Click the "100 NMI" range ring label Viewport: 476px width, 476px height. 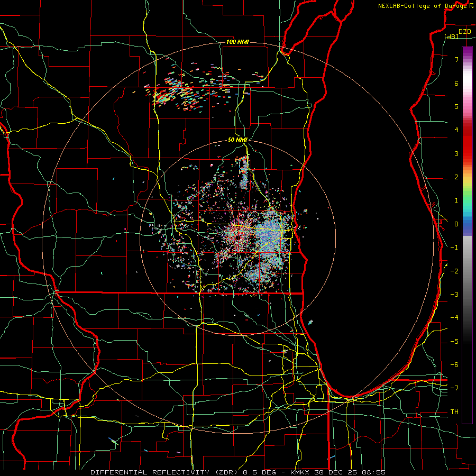click(x=237, y=42)
